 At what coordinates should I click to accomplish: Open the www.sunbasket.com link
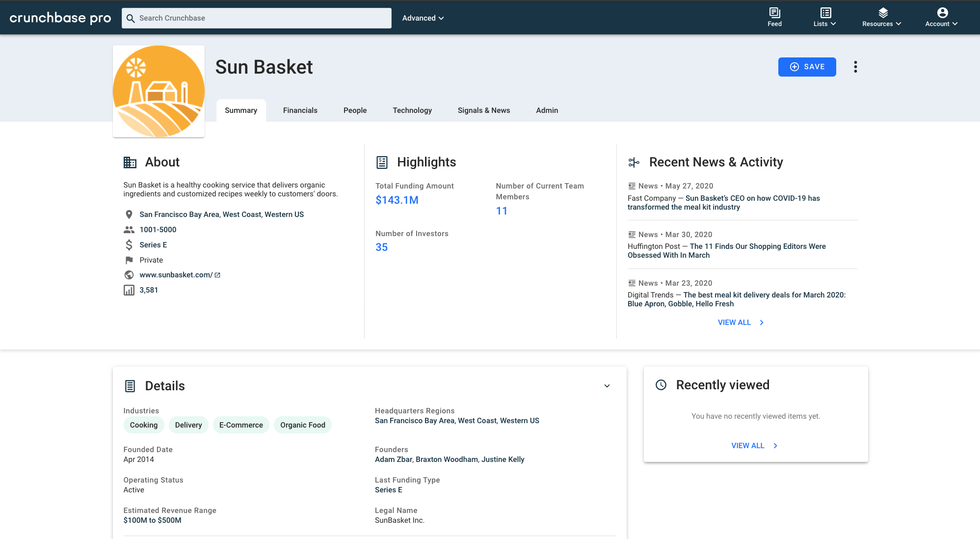point(176,275)
